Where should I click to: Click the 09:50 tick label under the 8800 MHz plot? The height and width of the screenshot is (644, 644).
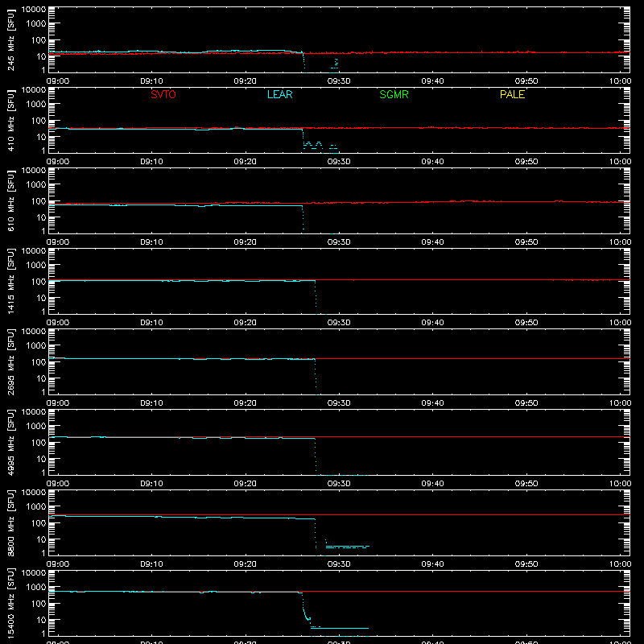526,564
